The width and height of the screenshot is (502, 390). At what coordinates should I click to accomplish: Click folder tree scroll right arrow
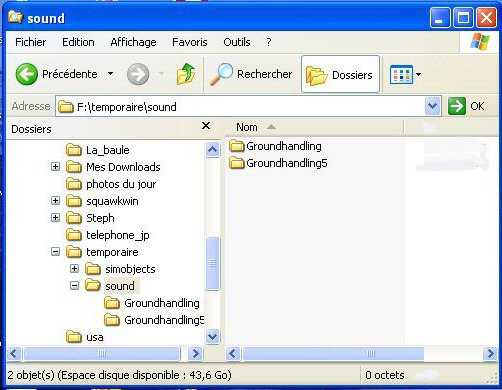click(x=196, y=353)
